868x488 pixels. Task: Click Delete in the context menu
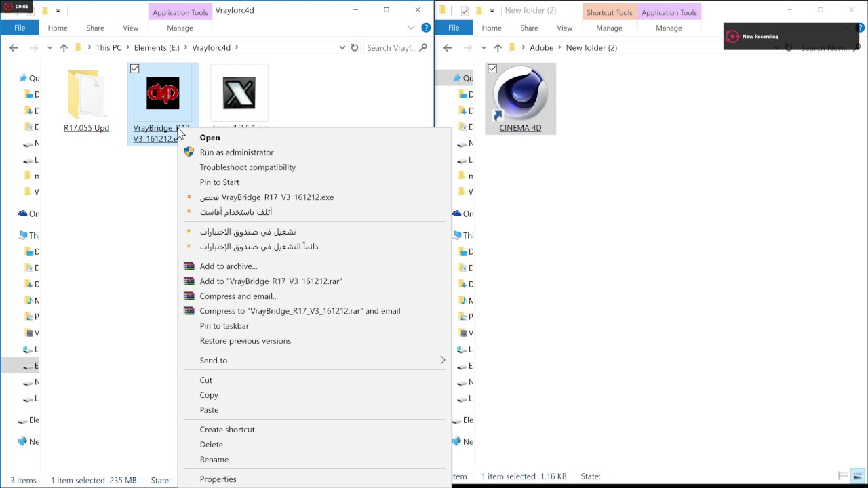tap(211, 445)
